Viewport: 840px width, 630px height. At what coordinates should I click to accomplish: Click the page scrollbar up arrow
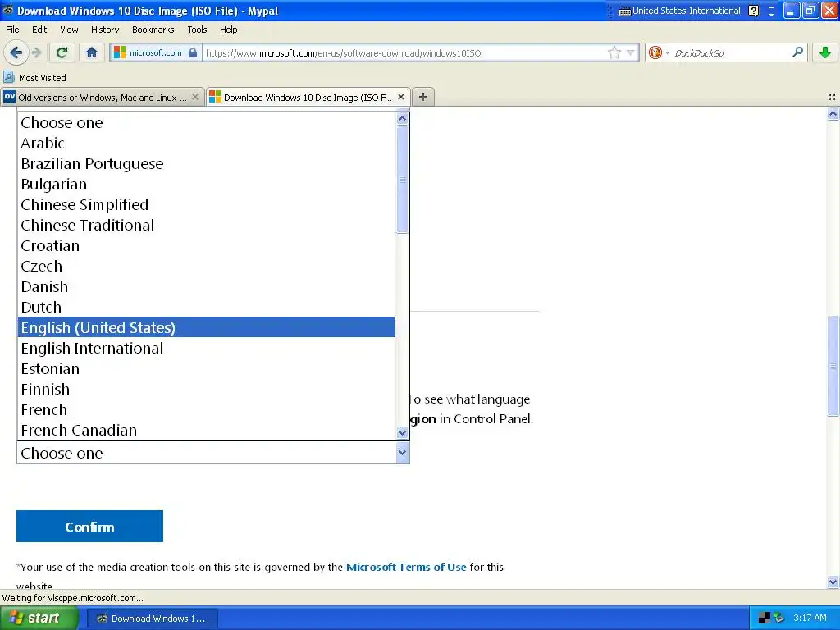tap(833, 113)
